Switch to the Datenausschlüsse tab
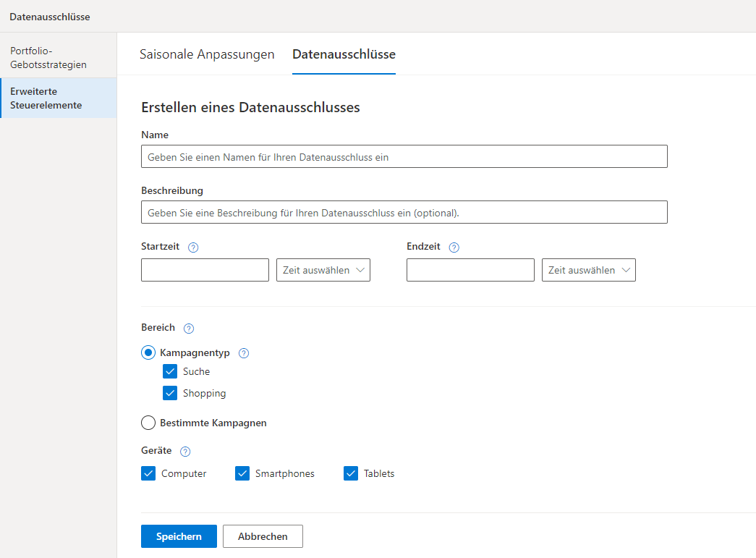The height and width of the screenshot is (558, 756). pos(344,54)
